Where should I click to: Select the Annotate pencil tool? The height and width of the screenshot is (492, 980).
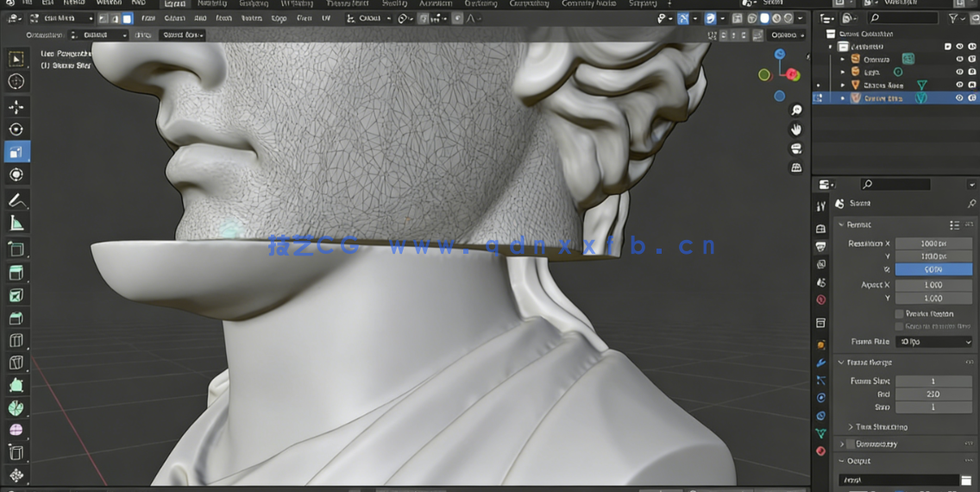click(16, 200)
